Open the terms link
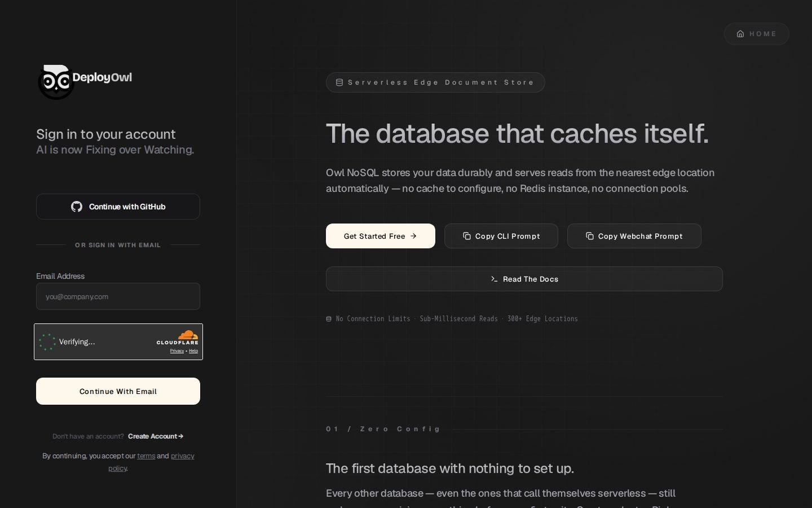The height and width of the screenshot is (508, 812). pyautogui.click(x=146, y=456)
